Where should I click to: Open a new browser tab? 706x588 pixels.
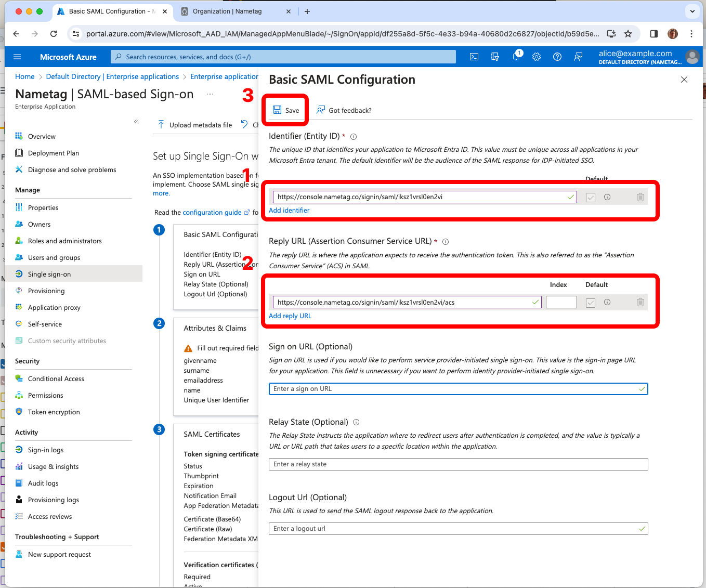tap(307, 11)
